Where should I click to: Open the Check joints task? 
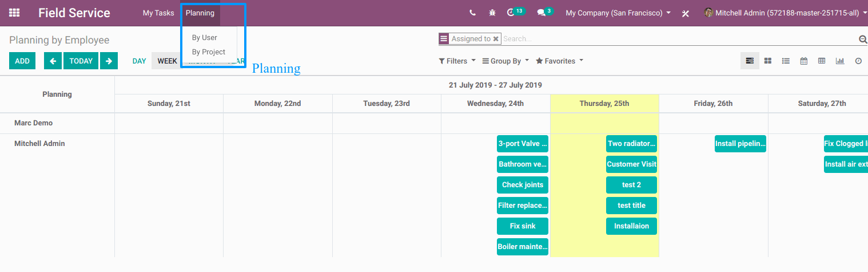pos(523,185)
